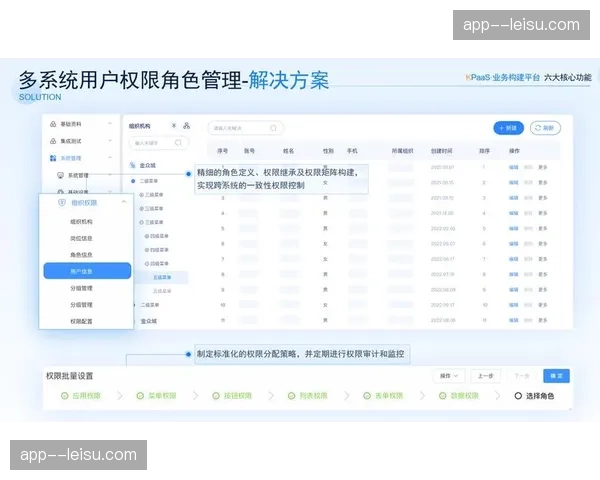This screenshot has height=480, width=600.
Task: Click the 刷新 refresh button
Action: [545, 128]
